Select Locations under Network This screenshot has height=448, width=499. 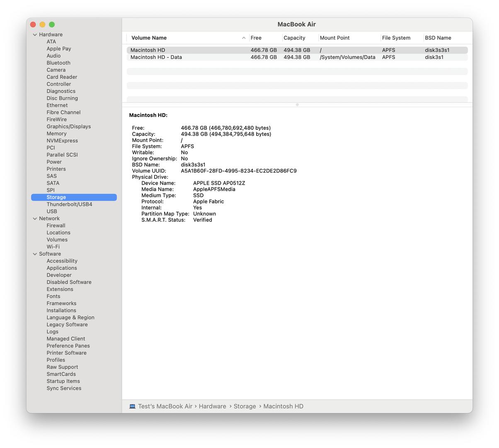(58, 233)
